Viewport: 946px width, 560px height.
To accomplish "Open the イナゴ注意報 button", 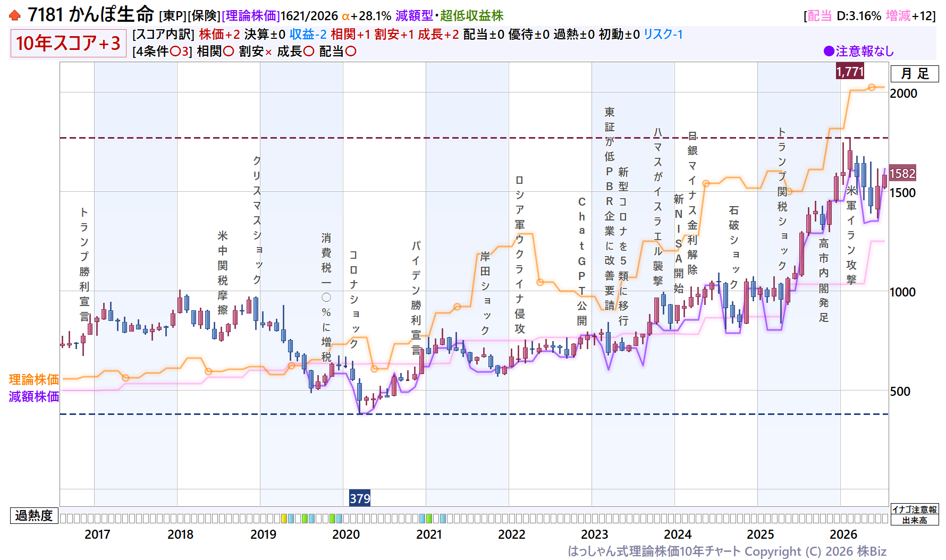I will tap(915, 509).
